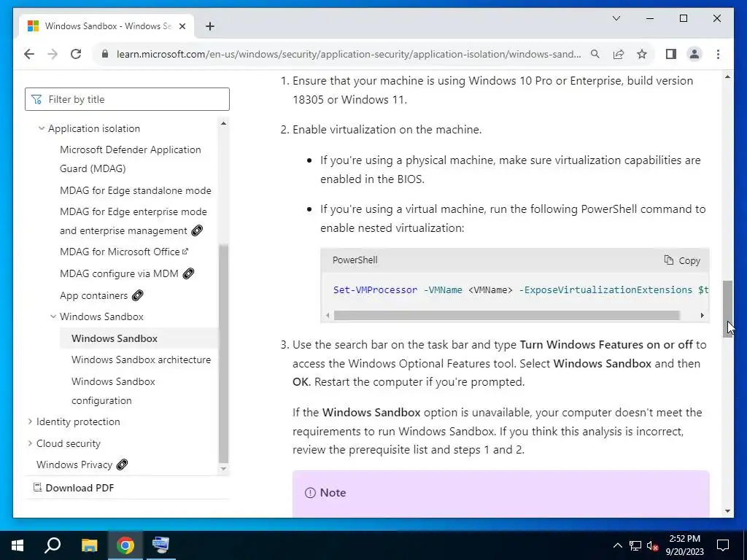
Task: Show hidden system tray icons
Action: click(x=617, y=545)
